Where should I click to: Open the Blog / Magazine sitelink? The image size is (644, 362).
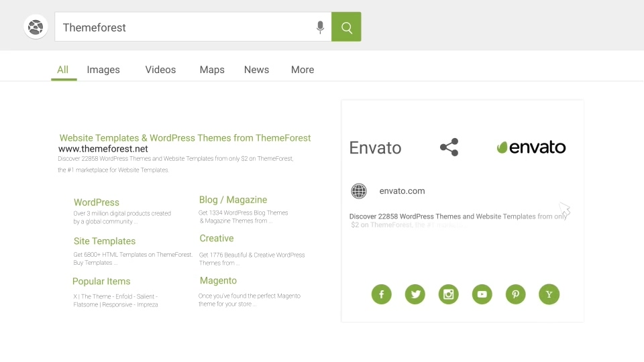[x=233, y=200]
